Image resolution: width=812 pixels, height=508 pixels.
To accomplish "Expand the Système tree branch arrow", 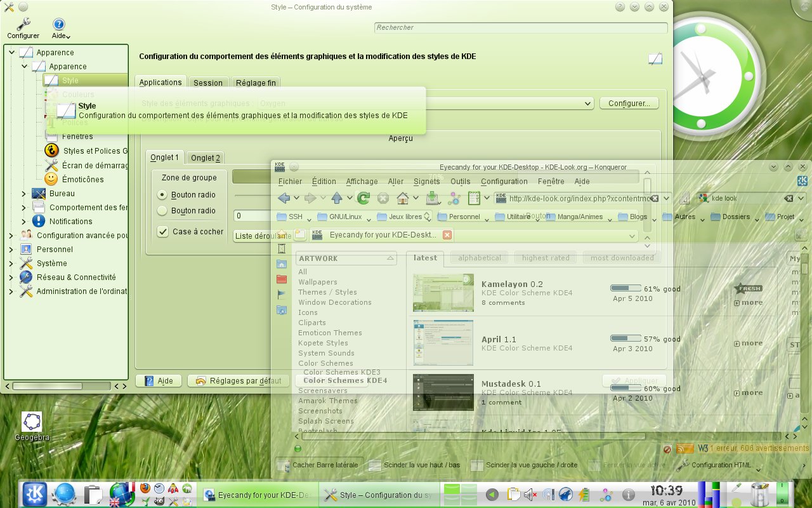I will pos(11,263).
